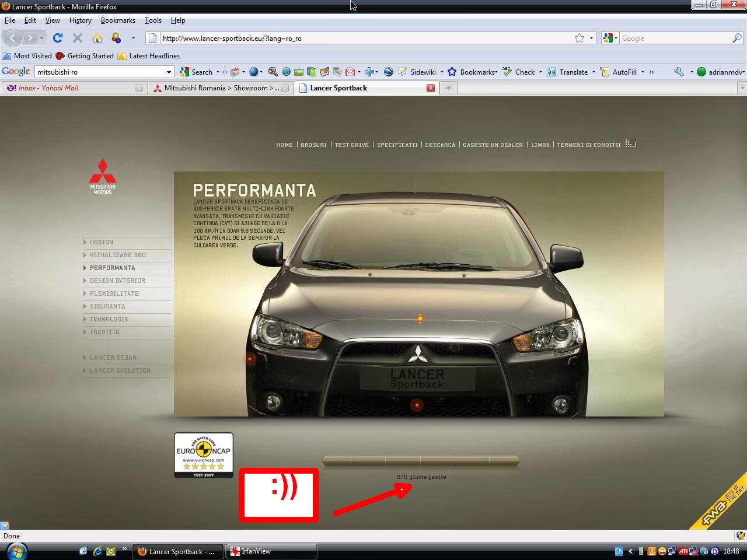Select TRADITIE in the side menu

[x=104, y=332]
